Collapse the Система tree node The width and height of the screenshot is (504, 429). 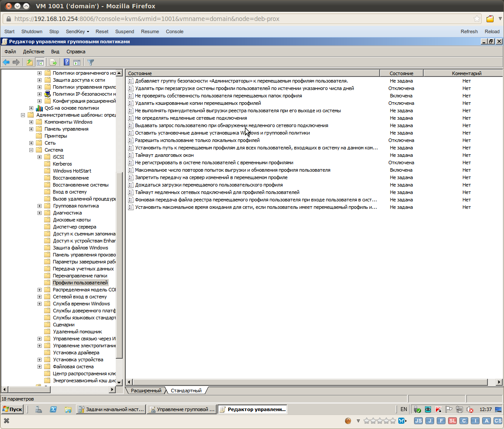point(31,150)
